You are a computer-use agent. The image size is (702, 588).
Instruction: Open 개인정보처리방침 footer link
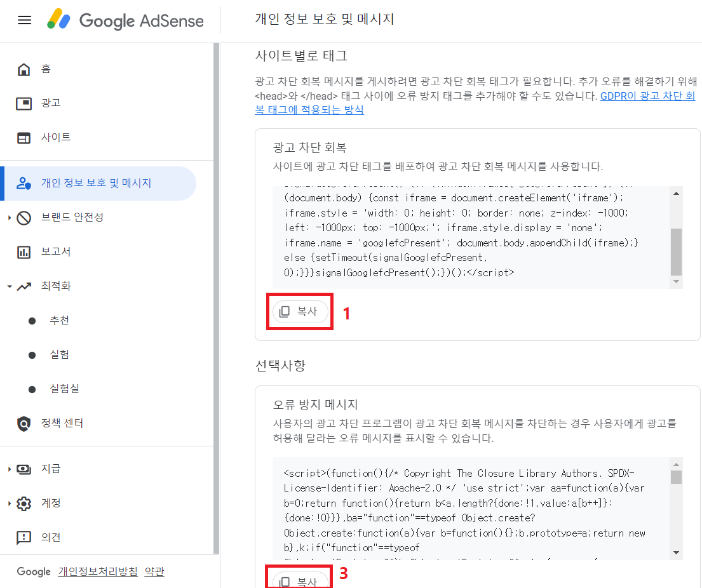click(98, 571)
